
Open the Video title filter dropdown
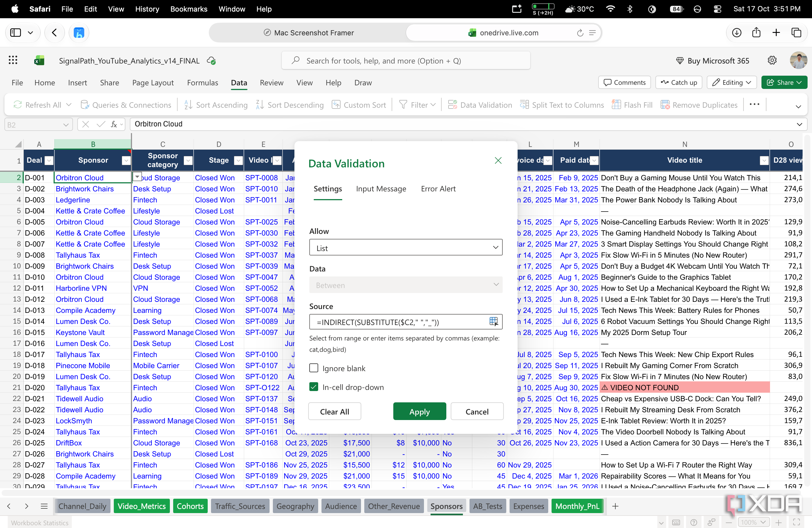pos(764,160)
